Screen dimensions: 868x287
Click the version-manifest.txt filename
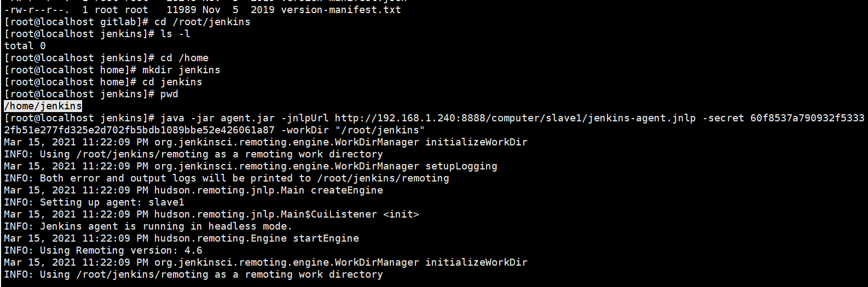(341, 10)
